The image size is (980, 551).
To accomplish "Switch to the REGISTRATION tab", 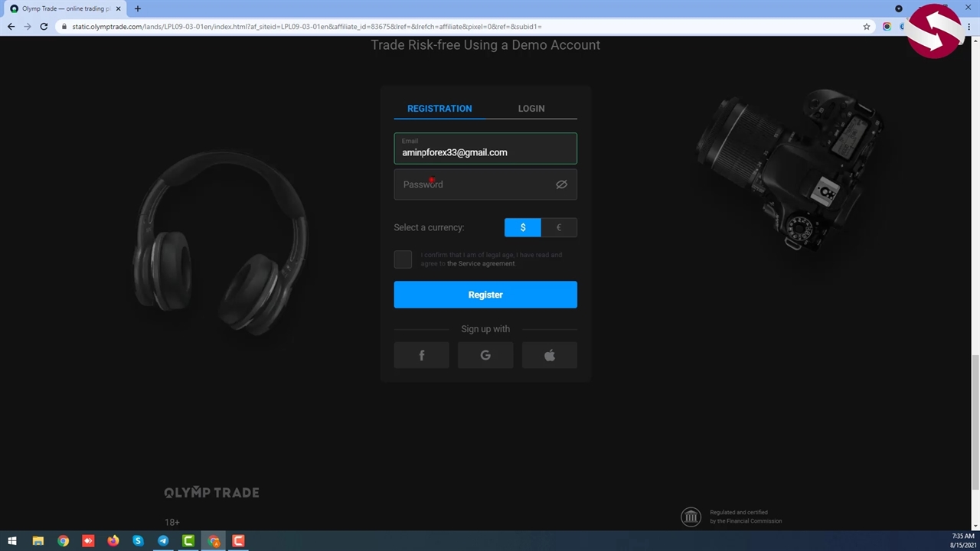I will [439, 109].
